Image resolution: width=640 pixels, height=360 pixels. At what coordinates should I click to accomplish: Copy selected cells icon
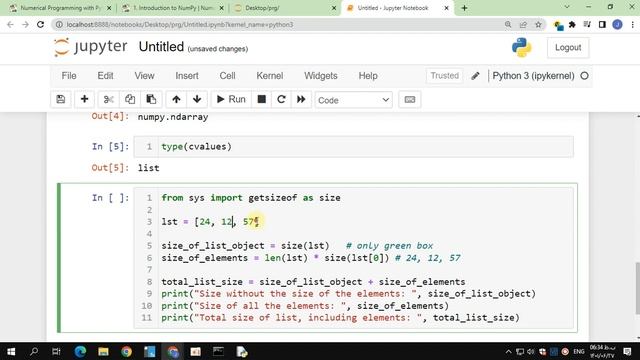coord(130,100)
